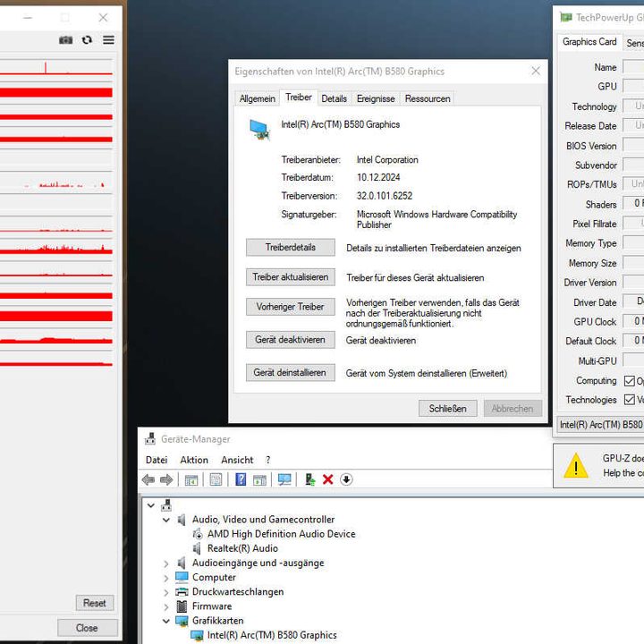This screenshot has height=644, width=644.
Task: Click the yellow warning triangle in GPU-Z notice
Action: [x=576, y=466]
